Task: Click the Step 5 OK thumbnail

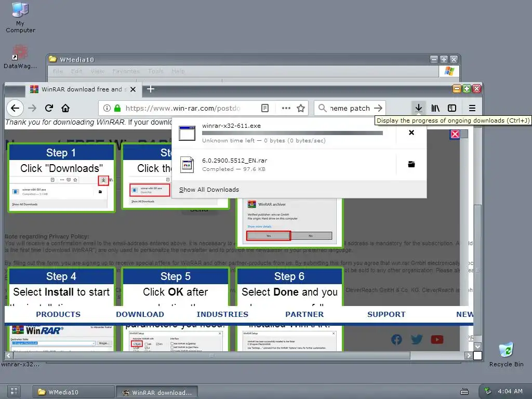Action: [176, 310]
